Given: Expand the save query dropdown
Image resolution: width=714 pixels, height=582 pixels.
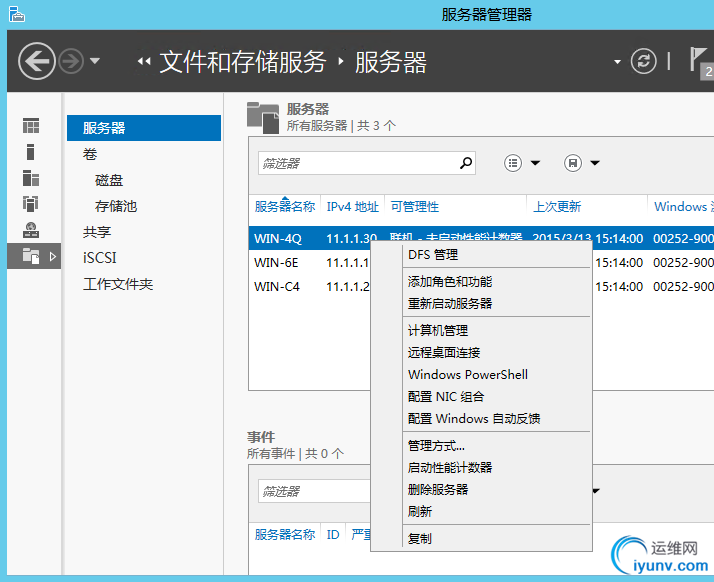Looking at the screenshot, I should click(594, 163).
